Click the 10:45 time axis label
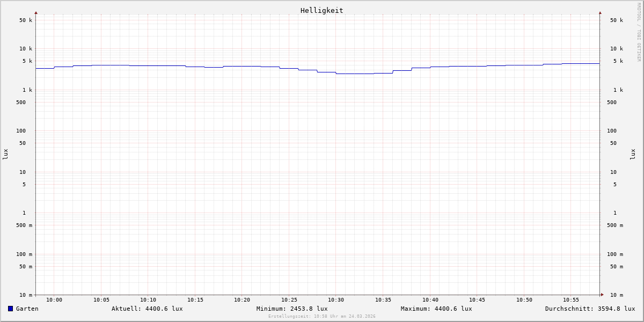 477,300
